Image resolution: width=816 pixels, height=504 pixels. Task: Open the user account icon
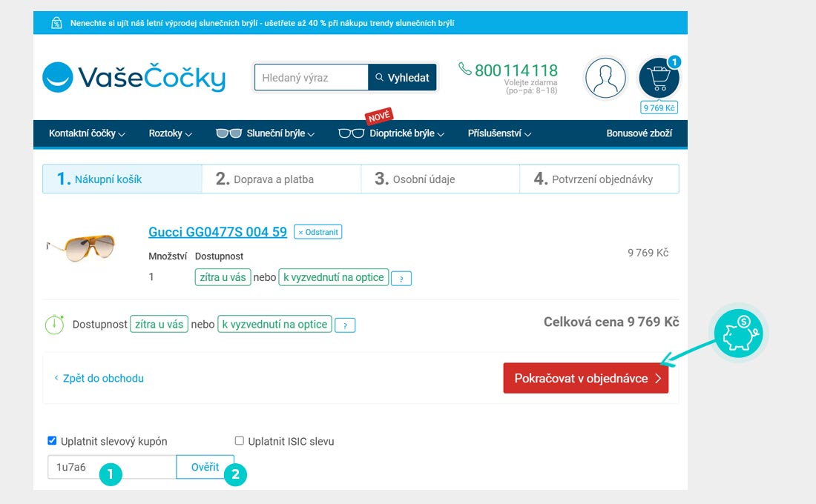coord(605,78)
